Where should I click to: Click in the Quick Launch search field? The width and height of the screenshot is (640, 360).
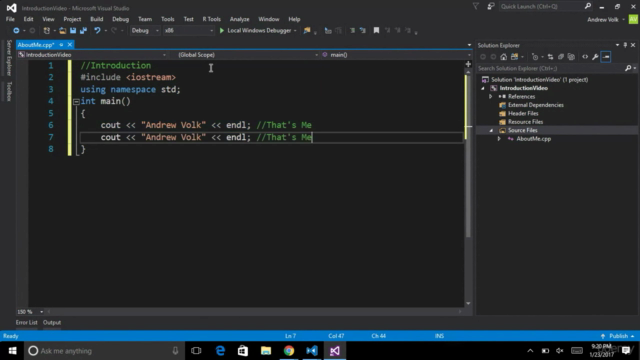[541, 7]
